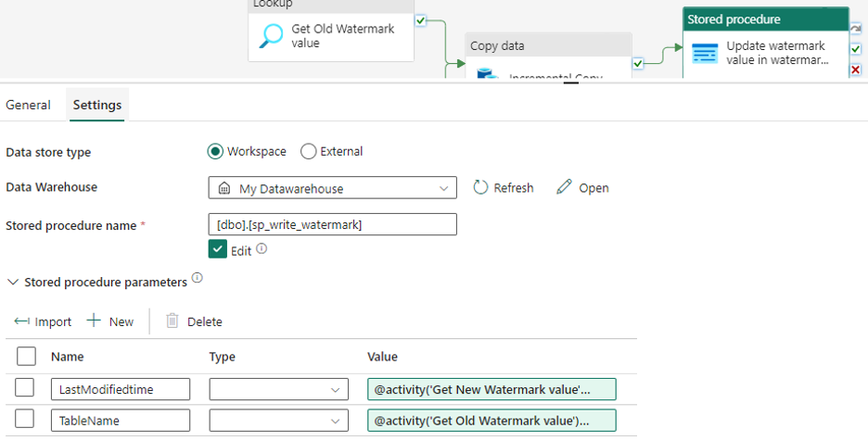Click the Name column header

(x=68, y=357)
